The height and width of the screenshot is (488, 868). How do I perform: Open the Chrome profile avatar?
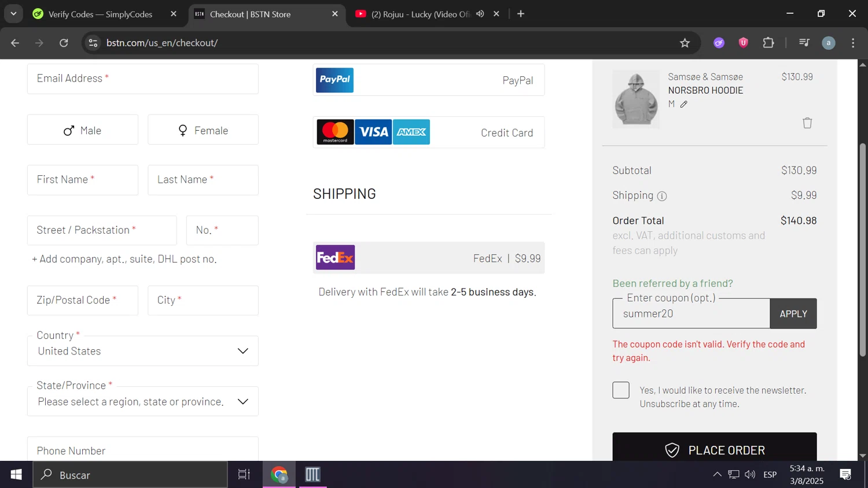pyautogui.click(x=829, y=43)
